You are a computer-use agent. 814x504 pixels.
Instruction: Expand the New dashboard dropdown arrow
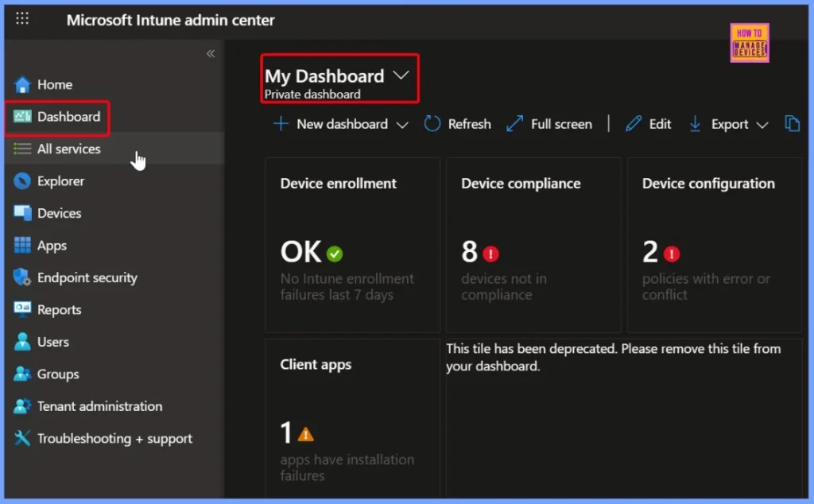pos(401,125)
